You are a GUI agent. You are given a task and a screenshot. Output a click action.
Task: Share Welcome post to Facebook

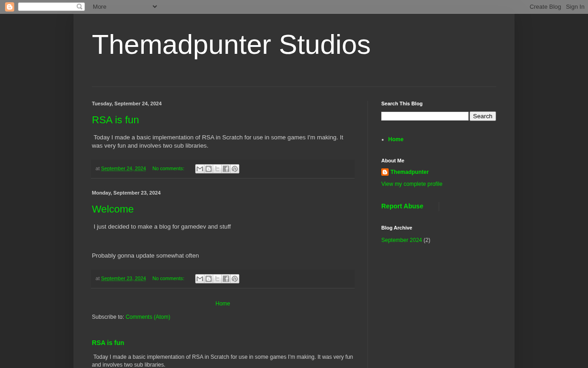[226, 279]
